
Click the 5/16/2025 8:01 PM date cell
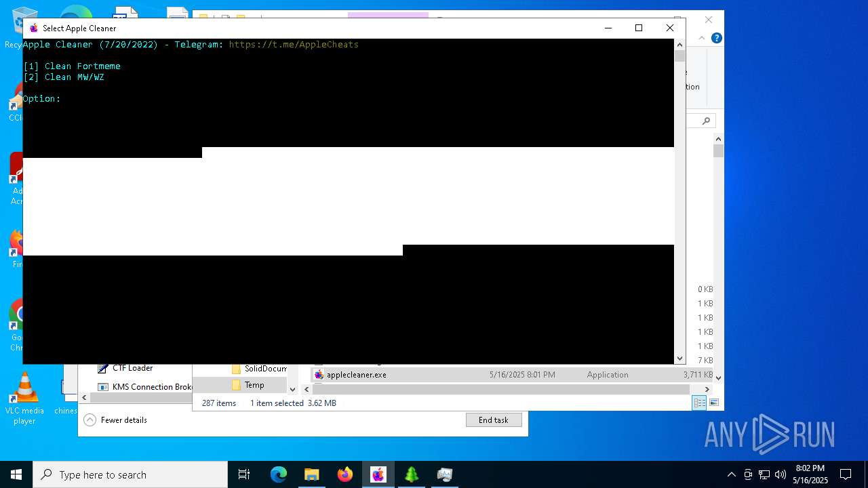[522, 375]
